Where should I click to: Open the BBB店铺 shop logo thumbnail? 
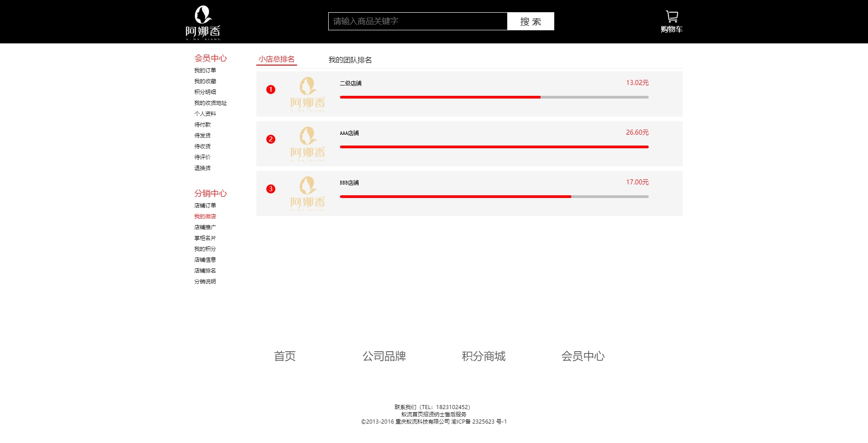307,193
